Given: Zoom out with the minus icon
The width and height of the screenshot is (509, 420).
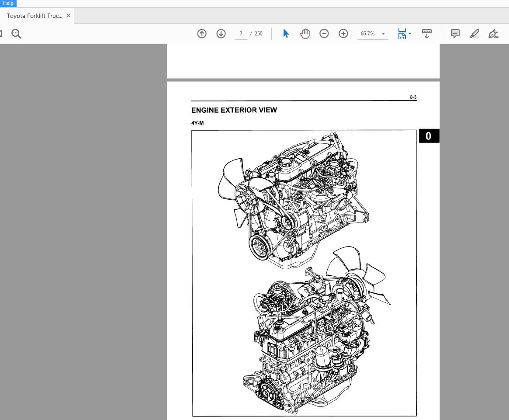Looking at the screenshot, I should (x=324, y=34).
